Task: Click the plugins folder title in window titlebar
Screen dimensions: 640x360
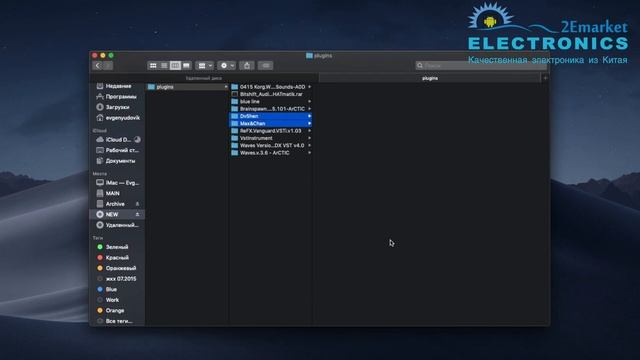Action: pos(319,56)
